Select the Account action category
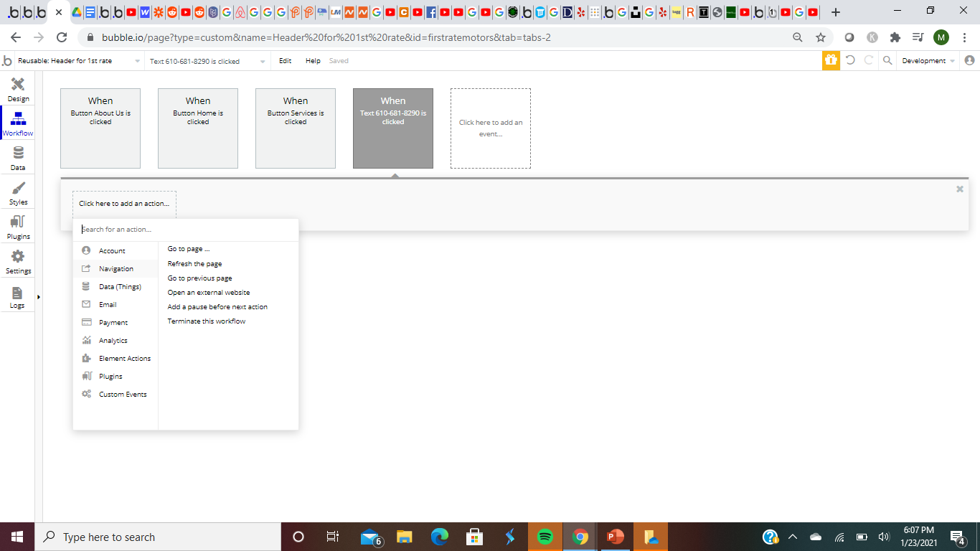The width and height of the screenshot is (980, 551). click(116, 250)
